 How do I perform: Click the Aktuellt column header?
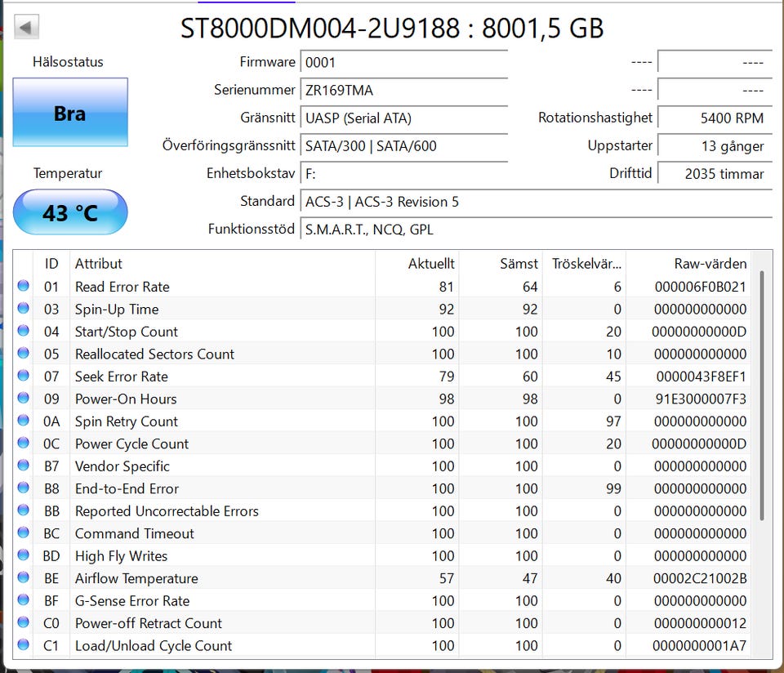tap(431, 264)
